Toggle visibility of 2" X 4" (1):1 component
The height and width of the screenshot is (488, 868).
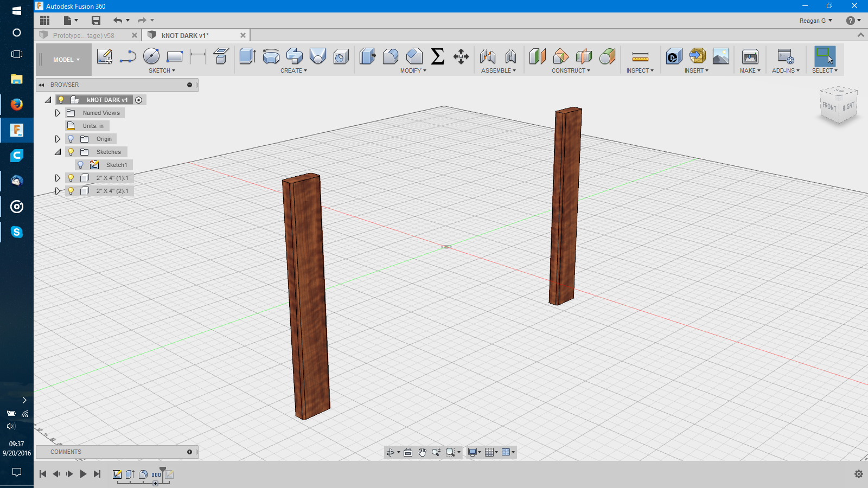(x=71, y=178)
